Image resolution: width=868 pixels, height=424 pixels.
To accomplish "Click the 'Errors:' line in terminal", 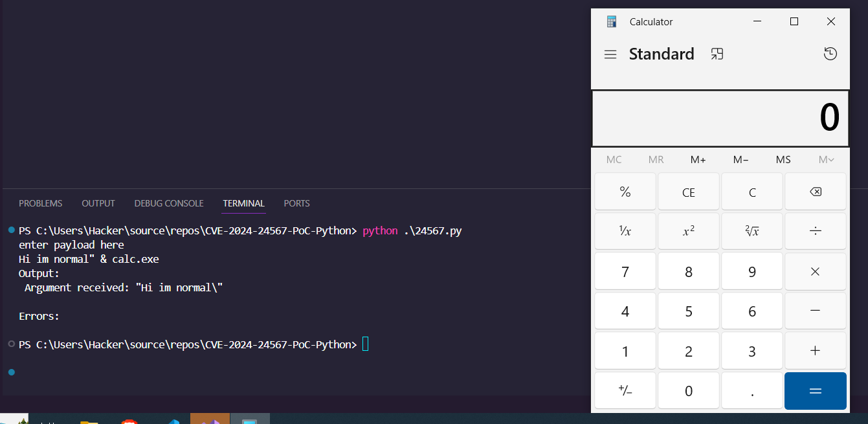I will 39,316.
